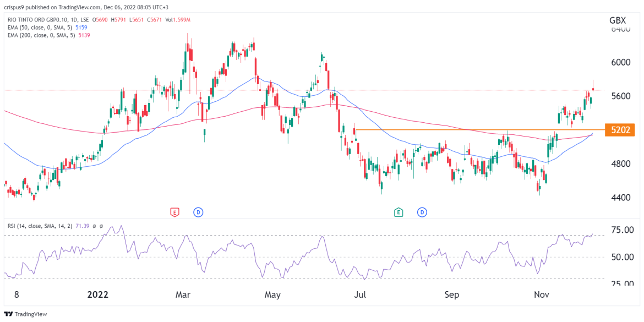
Task: Click the green E earnings marker near August
Action: [398, 211]
